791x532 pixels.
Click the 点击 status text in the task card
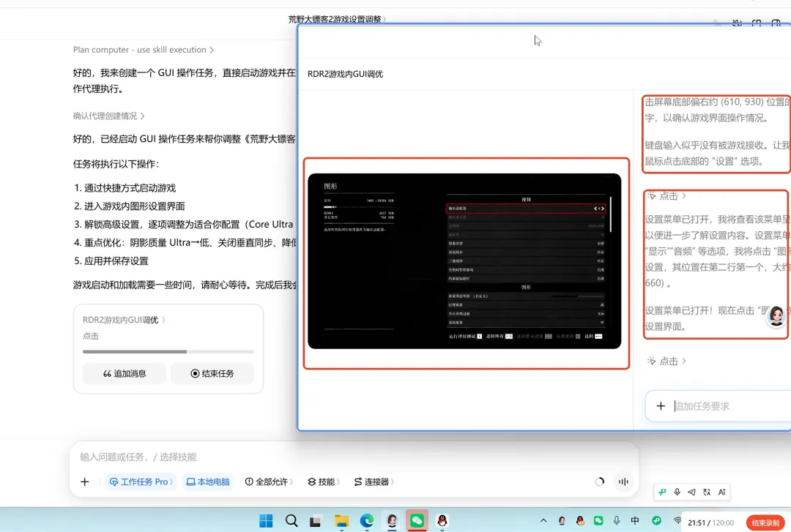(91, 336)
